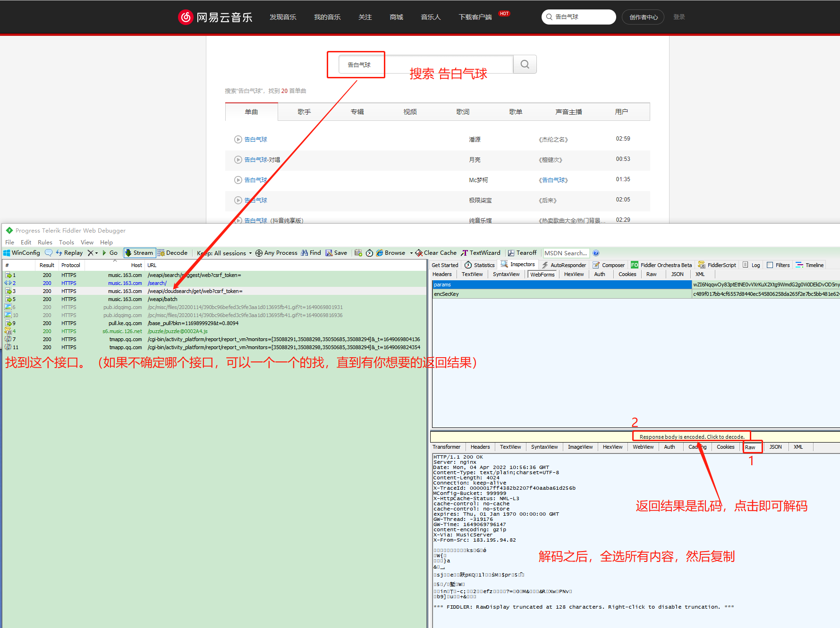The width and height of the screenshot is (840, 628).
Task: Click the Tearoff toolbar button
Action: point(522,253)
